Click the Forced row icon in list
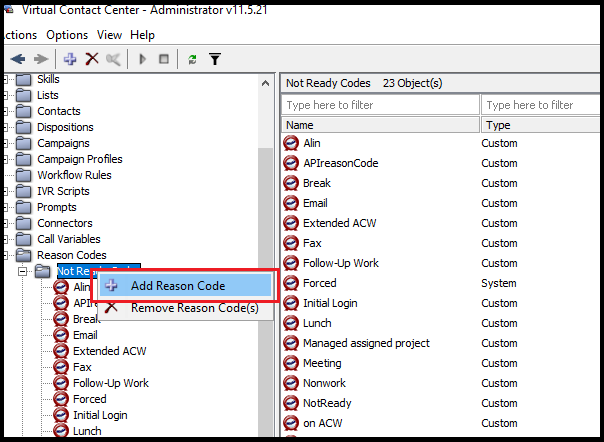This screenshot has height=442, width=604. pos(291,283)
